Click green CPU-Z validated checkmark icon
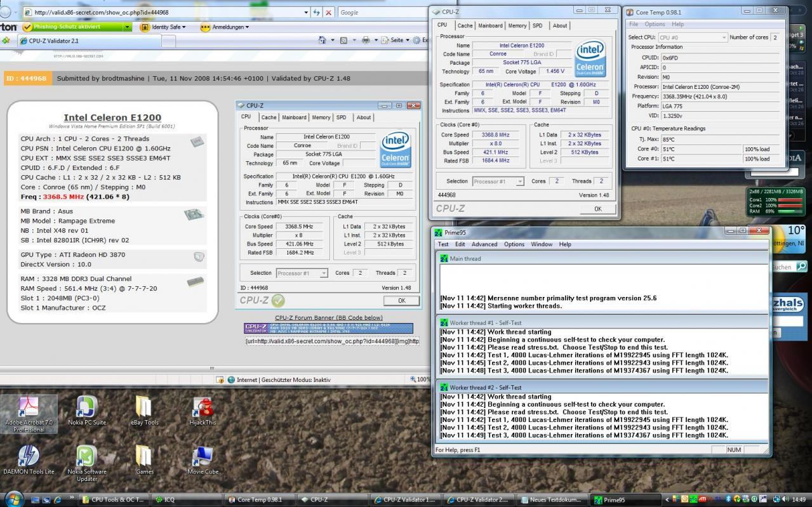 click(278, 300)
